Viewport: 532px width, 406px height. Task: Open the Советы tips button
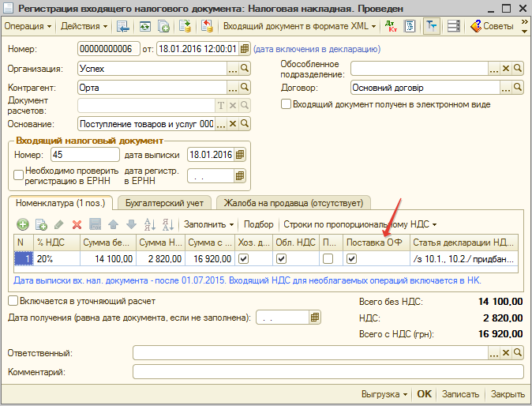tap(492, 26)
